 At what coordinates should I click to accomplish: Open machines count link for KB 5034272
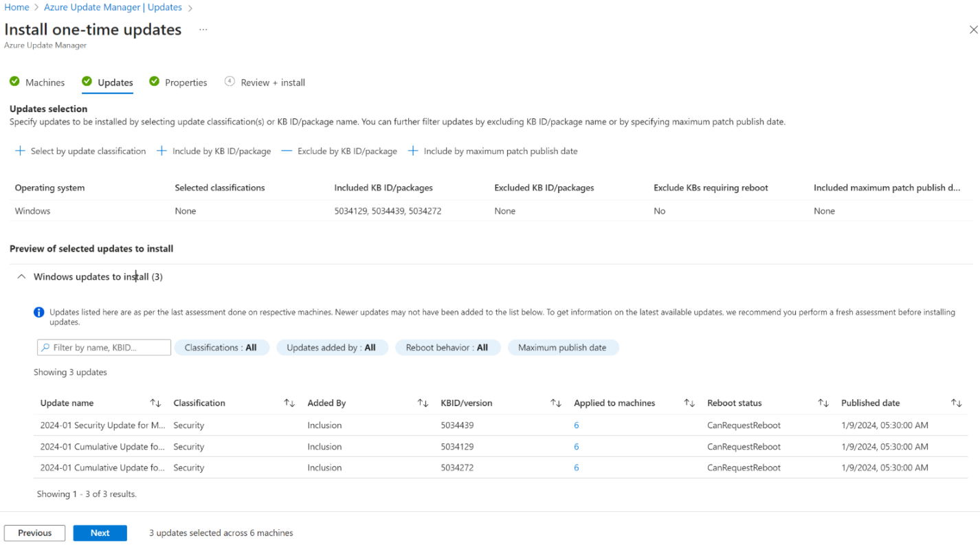point(577,468)
